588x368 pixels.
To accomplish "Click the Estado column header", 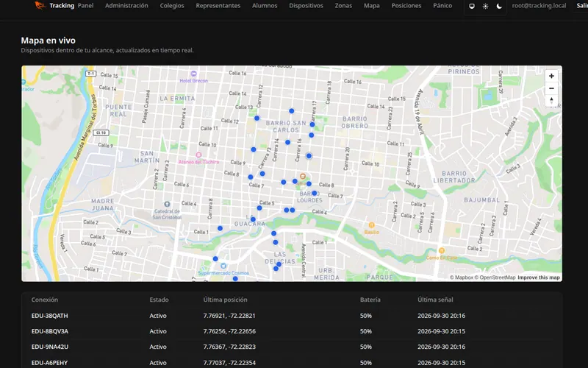I will pos(159,300).
